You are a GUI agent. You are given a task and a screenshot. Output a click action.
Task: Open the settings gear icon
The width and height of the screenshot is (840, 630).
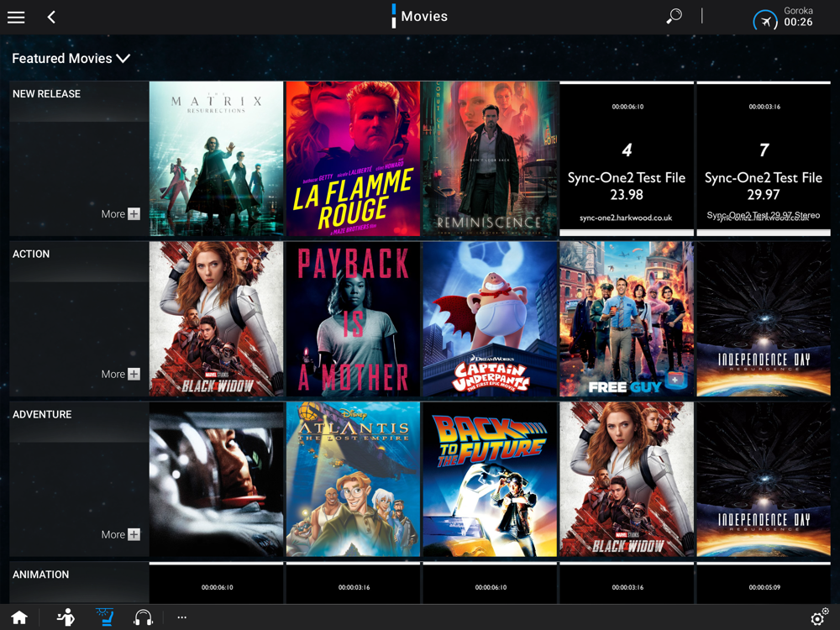(x=820, y=617)
